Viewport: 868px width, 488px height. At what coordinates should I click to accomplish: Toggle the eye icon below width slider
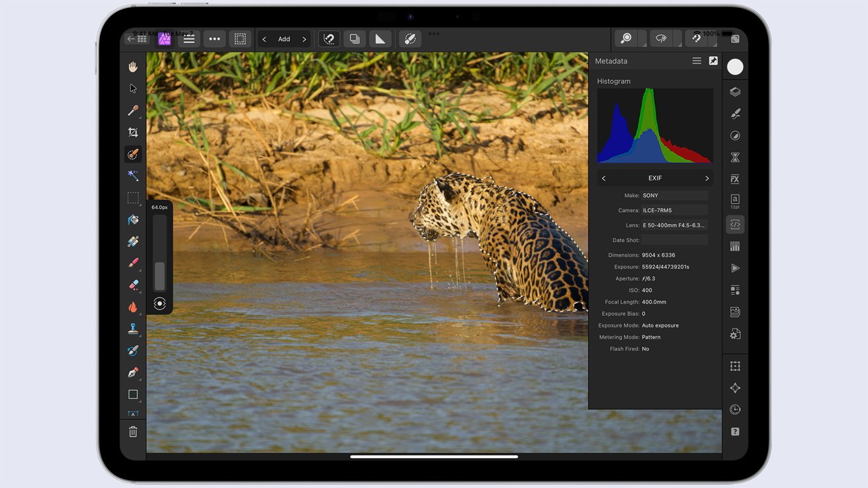point(159,304)
